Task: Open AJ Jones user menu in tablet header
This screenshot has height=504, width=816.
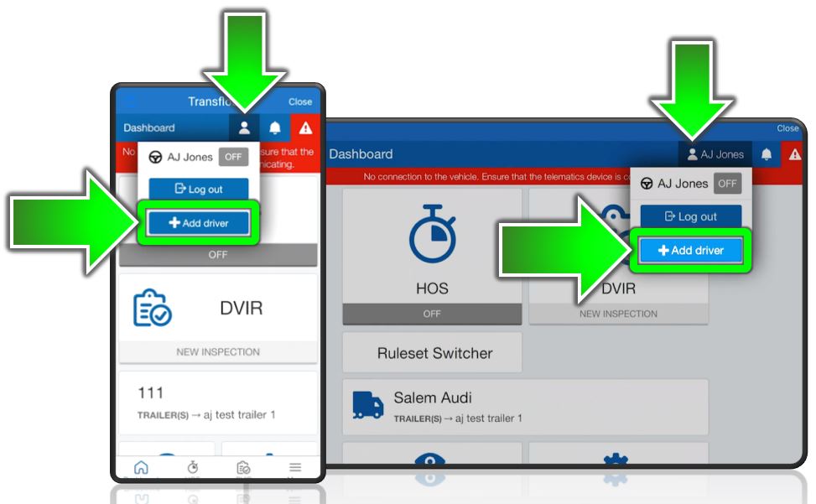Action: 715,154
